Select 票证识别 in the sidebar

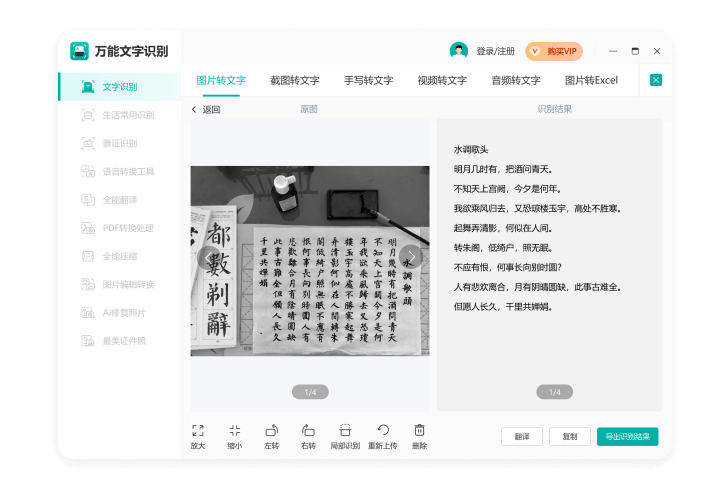click(120, 143)
